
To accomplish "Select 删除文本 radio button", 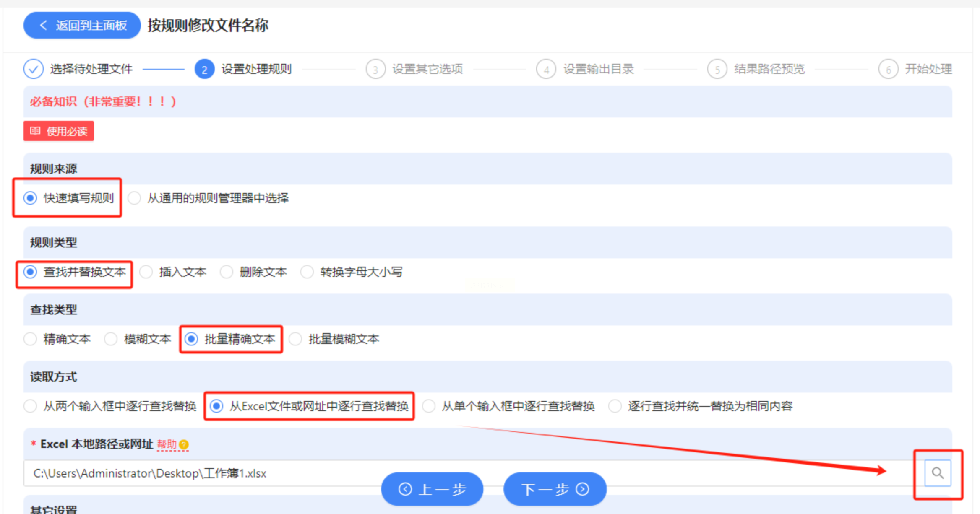I will pyautogui.click(x=227, y=272).
